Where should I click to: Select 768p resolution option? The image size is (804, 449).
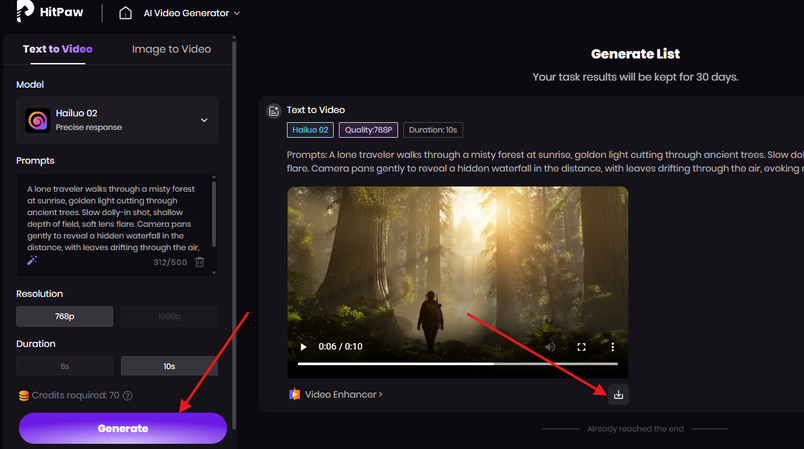pos(63,317)
